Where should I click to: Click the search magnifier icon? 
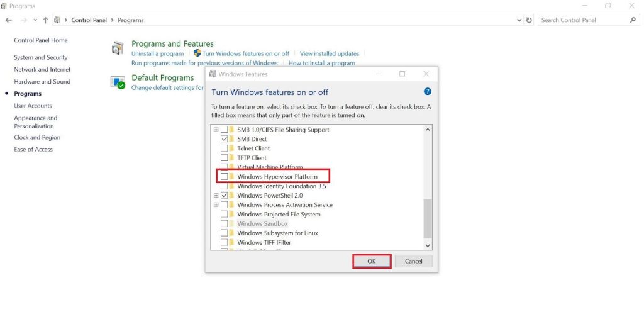coord(633,20)
